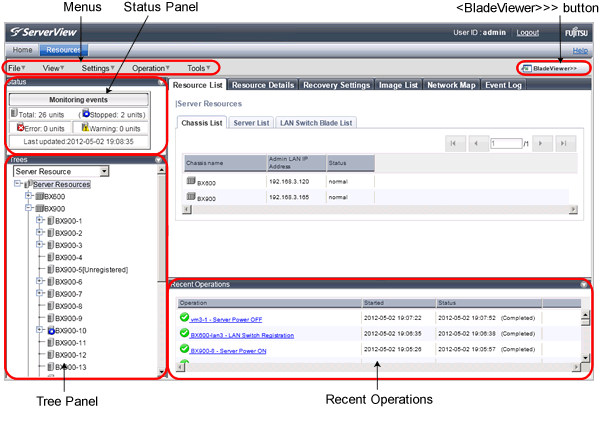The height and width of the screenshot is (422, 601).
Task: Collapse the Recent Operations panel arrow
Action: point(584,284)
